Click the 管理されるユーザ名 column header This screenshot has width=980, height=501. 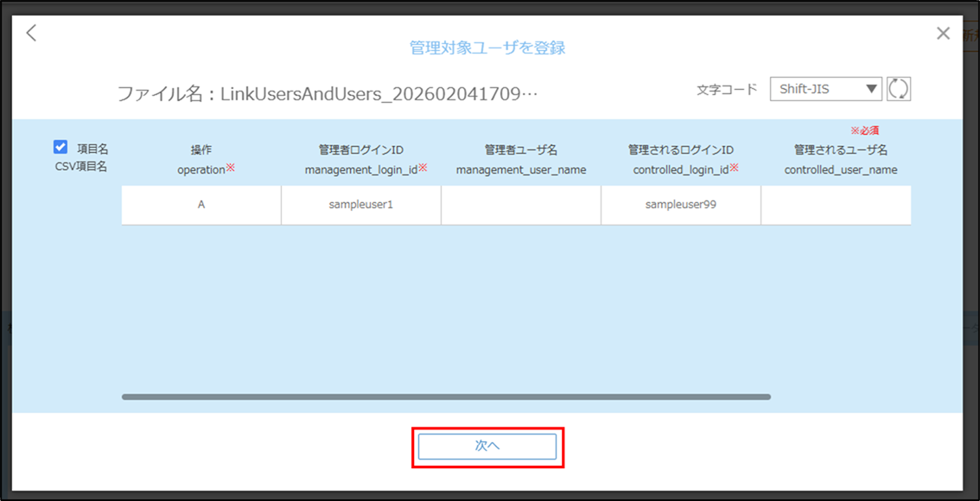click(841, 160)
